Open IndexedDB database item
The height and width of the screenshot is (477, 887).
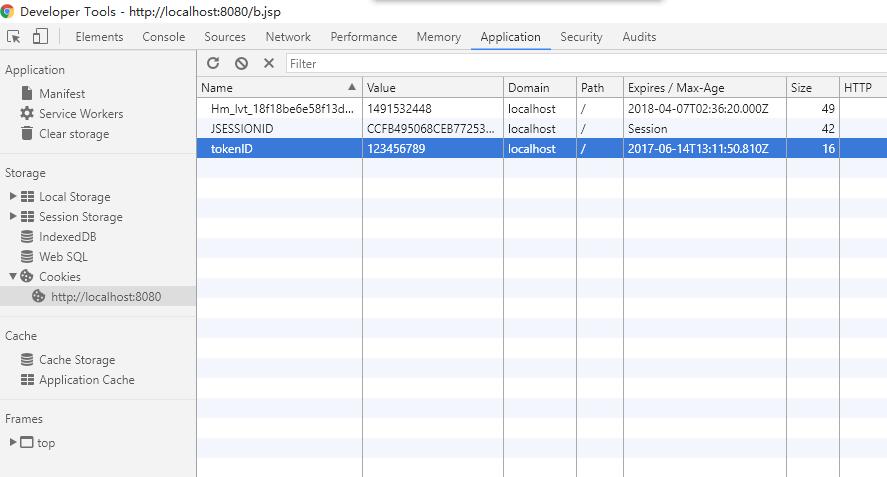coord(58,237)
